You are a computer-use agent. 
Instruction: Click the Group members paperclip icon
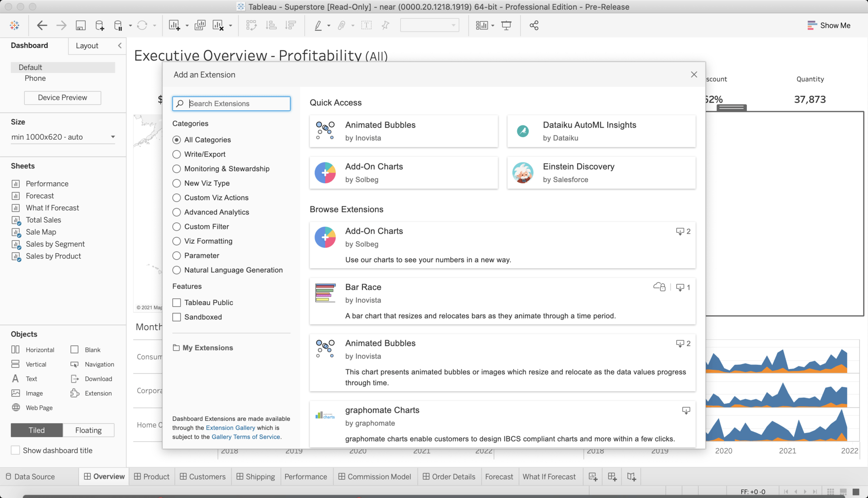point(342,25)
